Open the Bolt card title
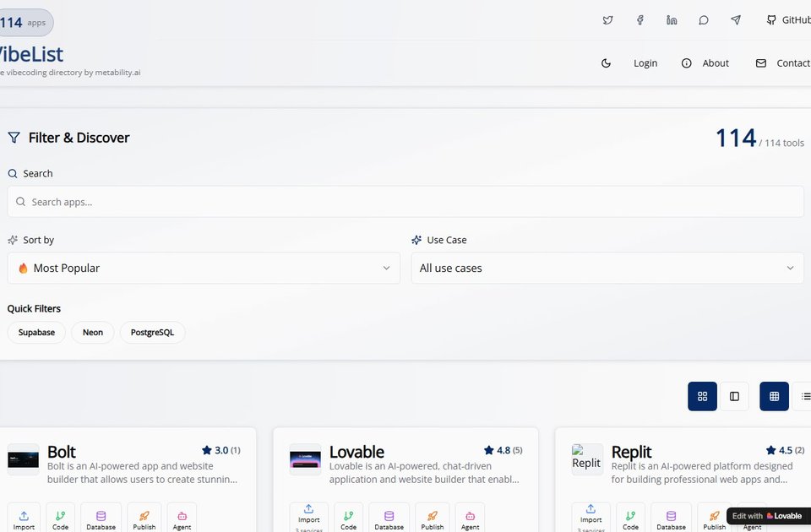 (61, 452)
